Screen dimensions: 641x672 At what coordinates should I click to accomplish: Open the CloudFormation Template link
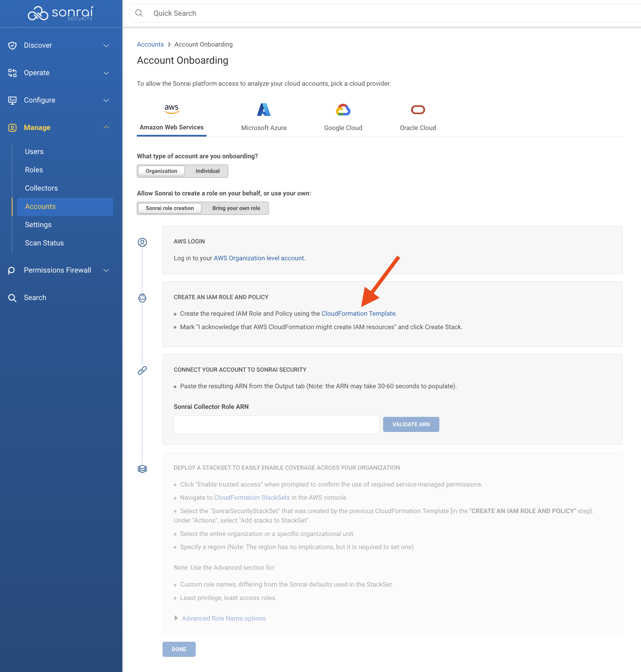click(x=358, y=313)
